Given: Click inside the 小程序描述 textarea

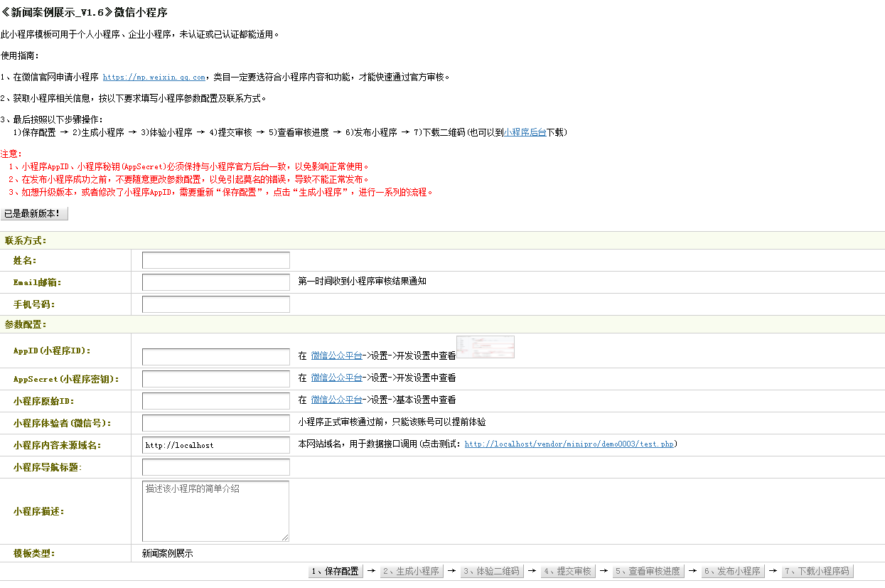Looking at the screenshot, I should [x=215, y=511].
